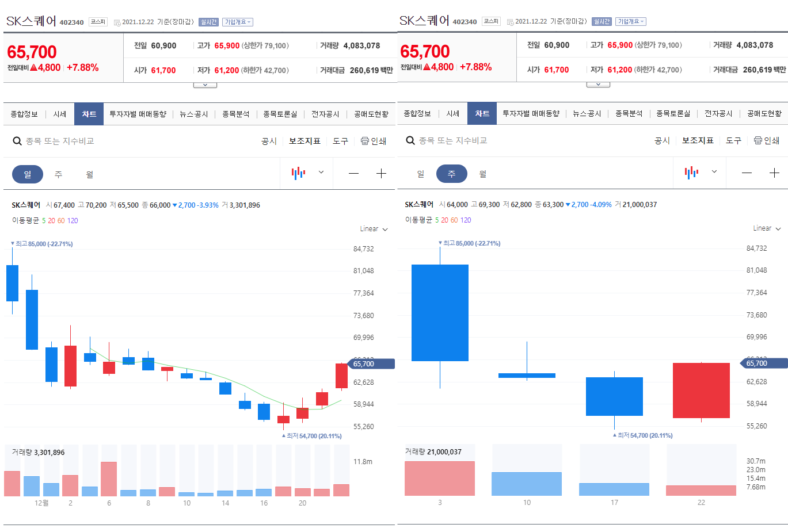
Task: Open 종합정보 tab in the daily-chart panel
Action: click(x=24, y=114)
